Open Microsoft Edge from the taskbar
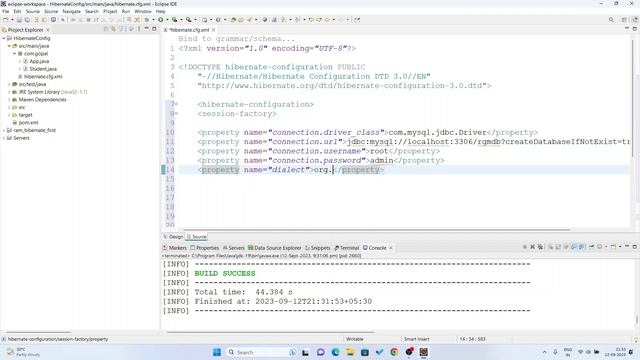640x360 pixels. (336, 352)
